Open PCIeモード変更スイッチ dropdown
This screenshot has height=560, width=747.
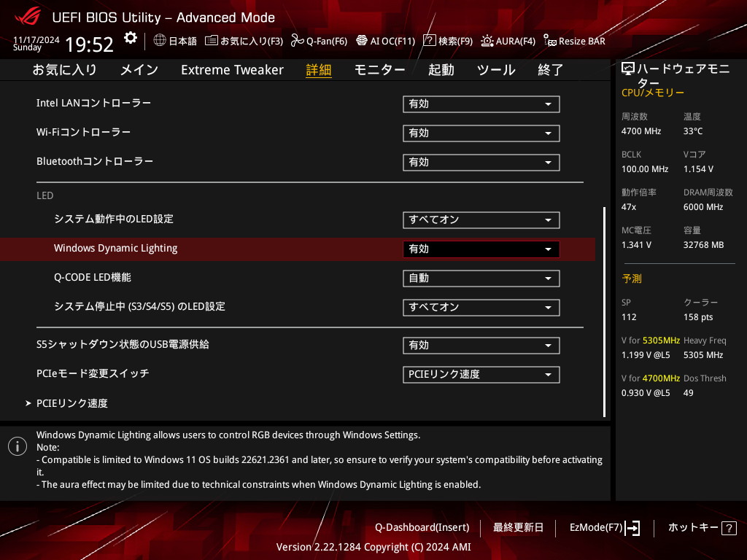click(x=481, y=375)
